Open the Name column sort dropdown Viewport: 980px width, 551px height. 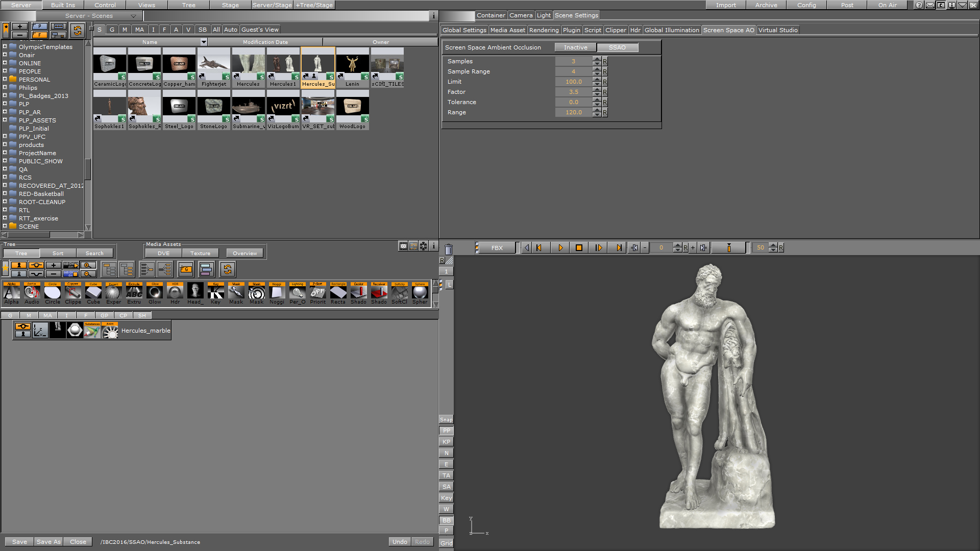pos(204,42)
